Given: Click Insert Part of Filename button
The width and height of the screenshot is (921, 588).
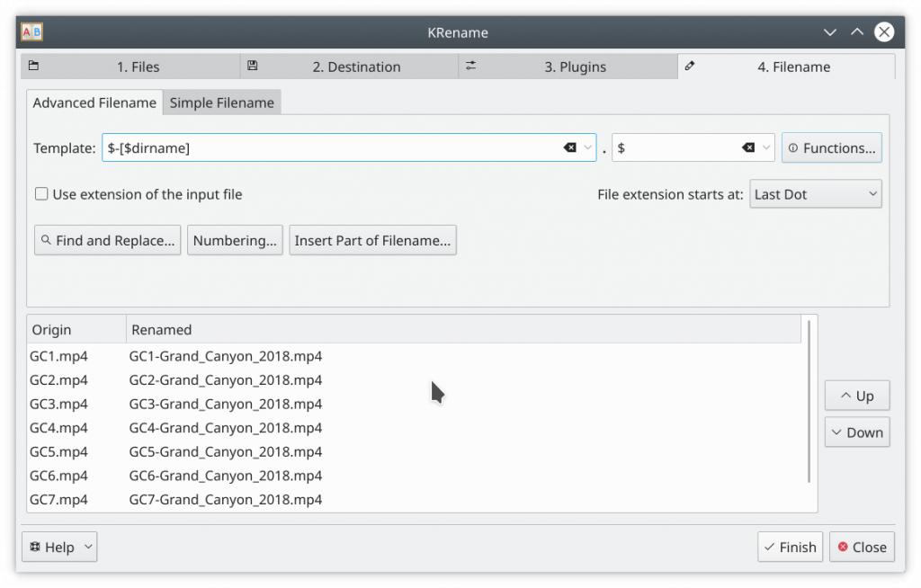Looking at the screenshot, I should coord(372,241).
